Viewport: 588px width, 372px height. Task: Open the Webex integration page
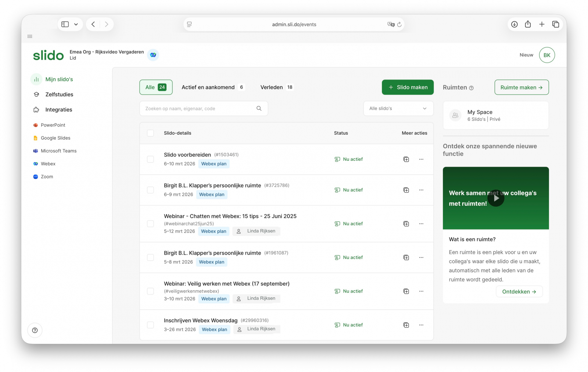pos(48,164)
